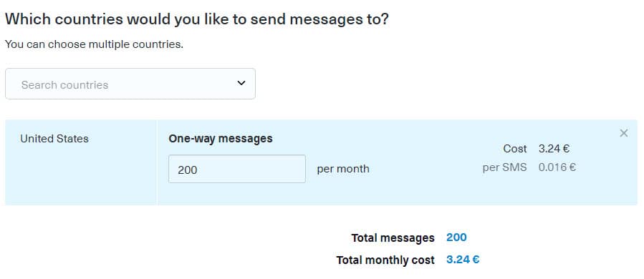Click the 'per month' label
644x279 pixels.
coord(343,169)
